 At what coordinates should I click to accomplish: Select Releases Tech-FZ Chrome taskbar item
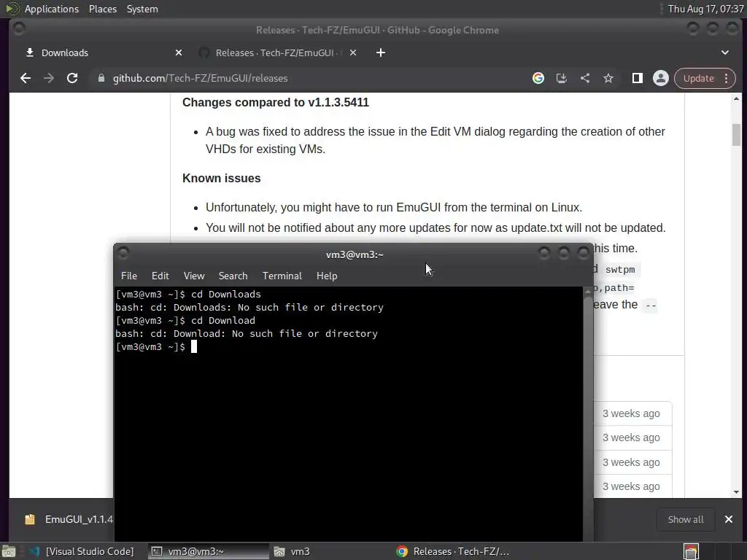(454, 551)
